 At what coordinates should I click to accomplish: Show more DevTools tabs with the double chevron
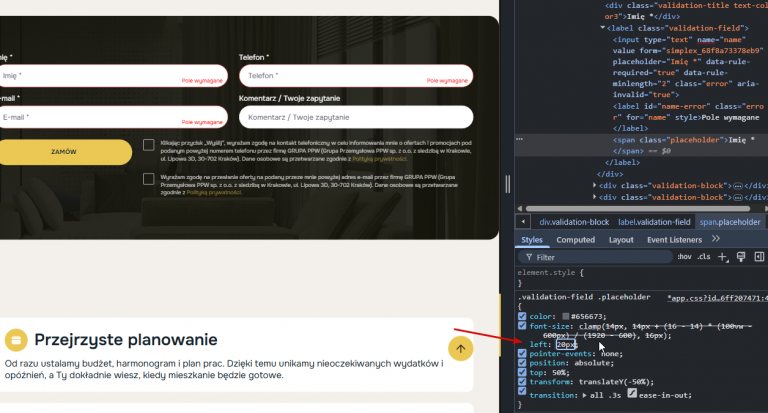(716, 239)
